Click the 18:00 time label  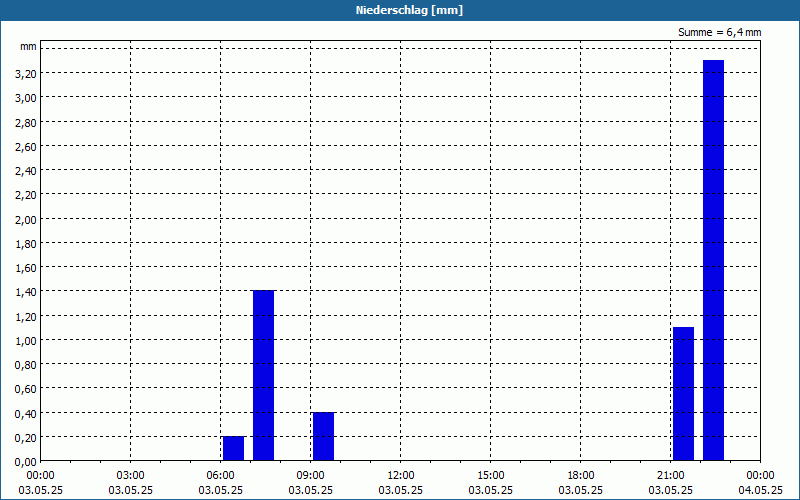(x=581, y=476)
